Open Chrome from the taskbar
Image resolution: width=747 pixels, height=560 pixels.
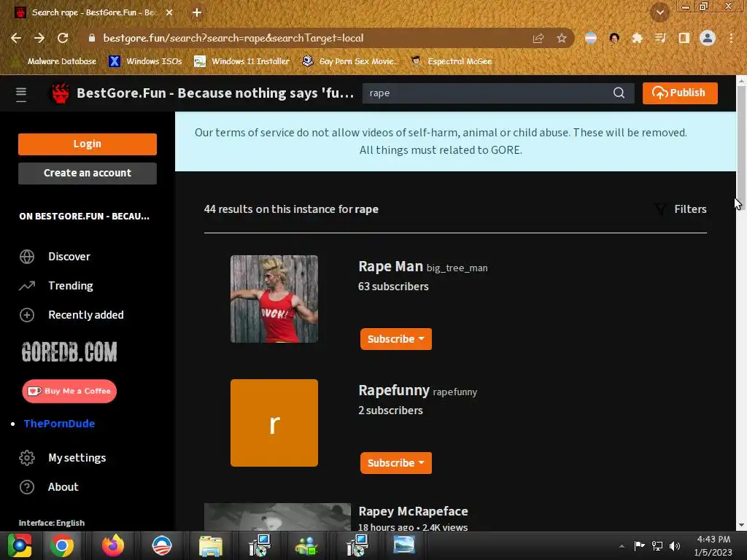pos(62,545)
